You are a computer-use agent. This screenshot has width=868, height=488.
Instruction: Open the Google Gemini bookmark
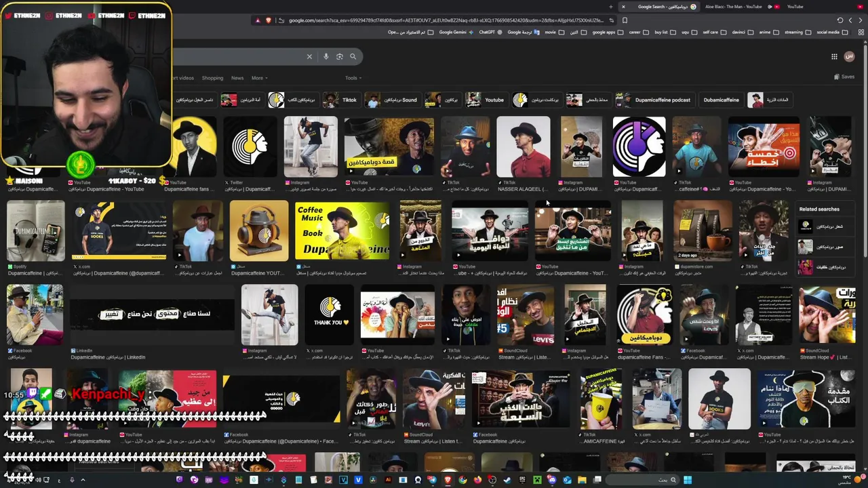tap(456, 32)
